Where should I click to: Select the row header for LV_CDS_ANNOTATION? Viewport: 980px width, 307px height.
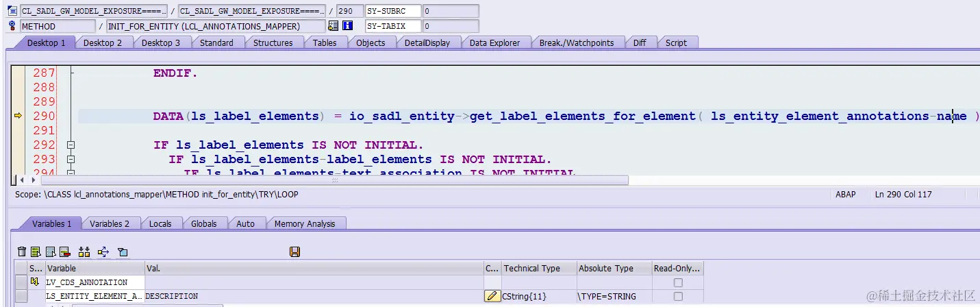point(21,282)
